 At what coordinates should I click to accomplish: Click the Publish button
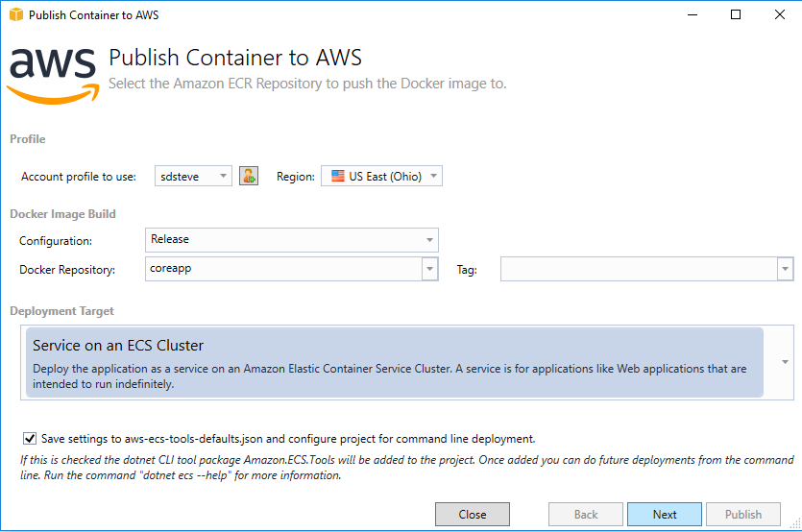click(x=743, y=514)
